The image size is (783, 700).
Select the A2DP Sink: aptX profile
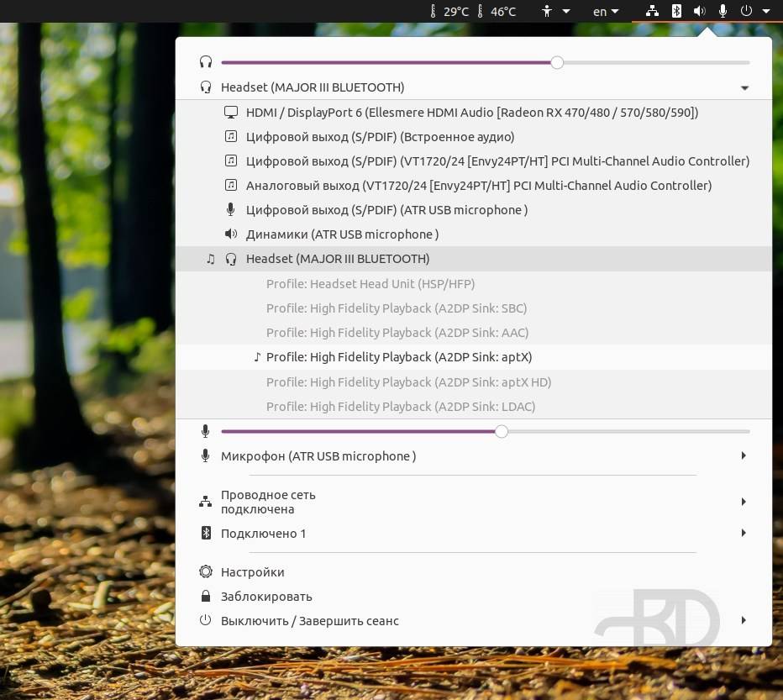point(399,357)
